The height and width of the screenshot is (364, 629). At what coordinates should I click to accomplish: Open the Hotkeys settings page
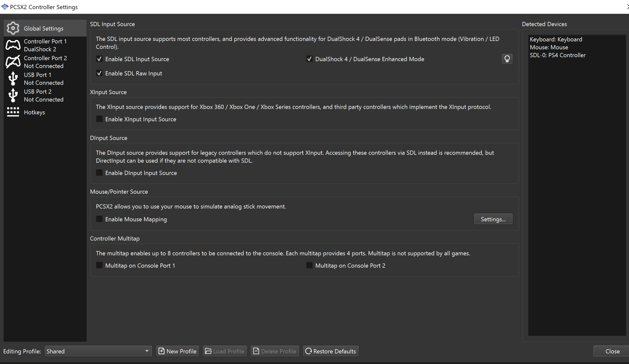click(x=34, y=112)
